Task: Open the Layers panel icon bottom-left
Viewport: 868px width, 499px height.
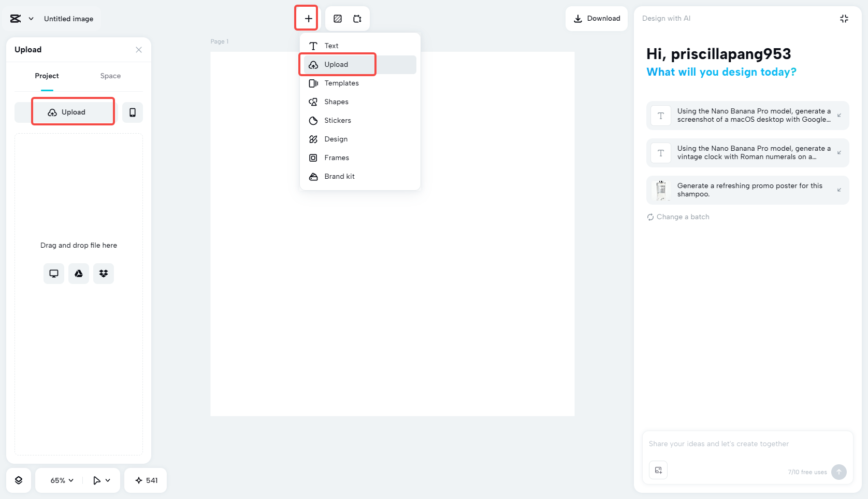Action: pyautogui.click(x=19, y=480)
